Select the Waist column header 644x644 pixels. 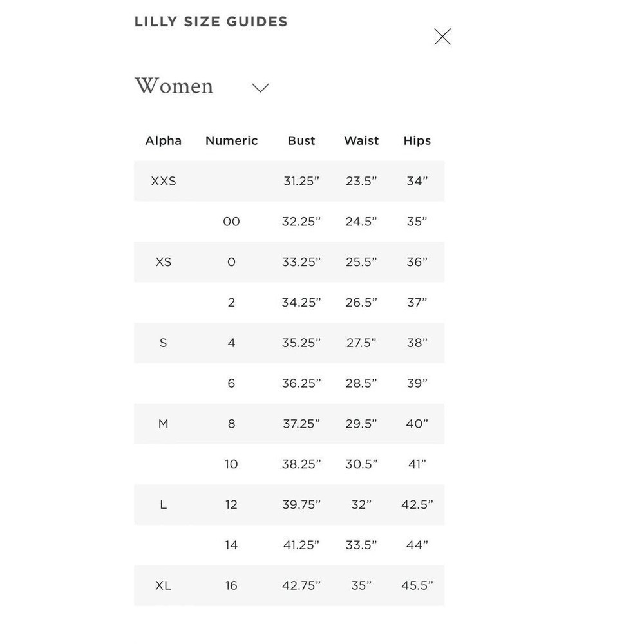(361, 140)
